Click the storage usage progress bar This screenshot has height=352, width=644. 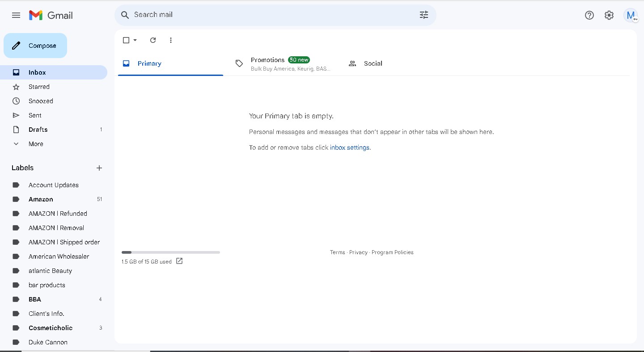171,252
